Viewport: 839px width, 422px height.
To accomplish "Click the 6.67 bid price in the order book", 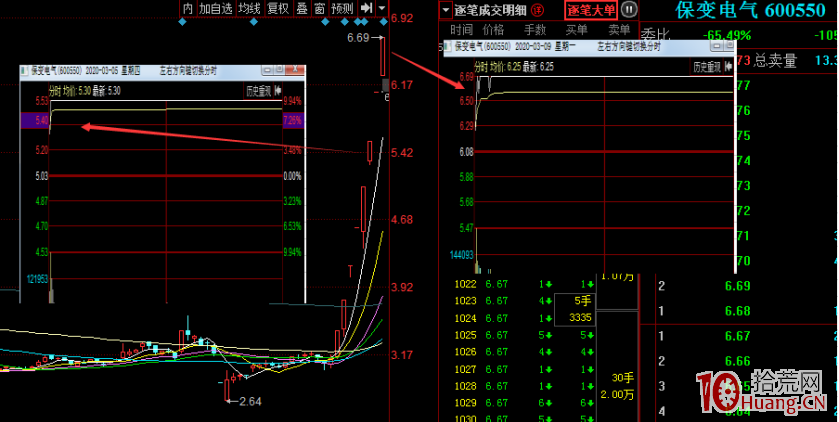I will [x=738, y=336].
